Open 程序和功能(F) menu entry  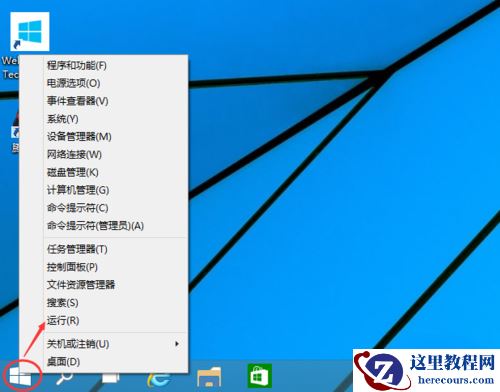click(104, 65)
